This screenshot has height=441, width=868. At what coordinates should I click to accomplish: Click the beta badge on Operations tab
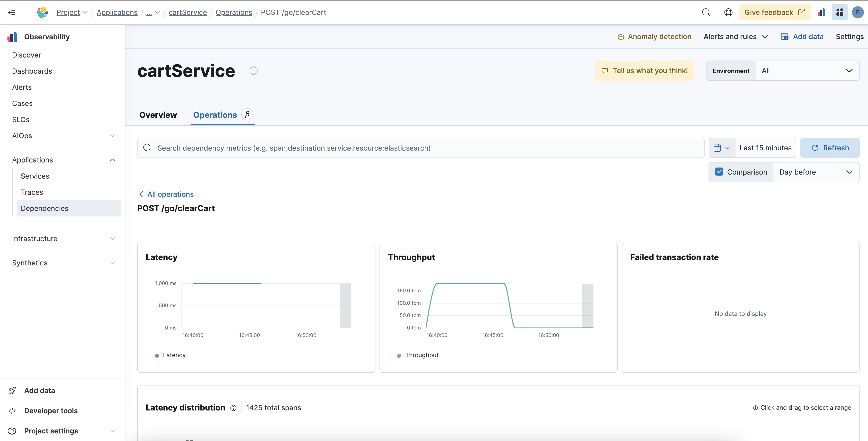pos(247,115)
